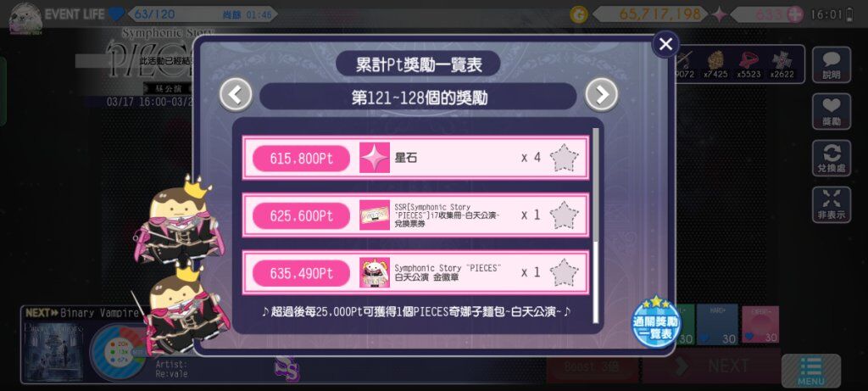Toggle the 非表示 hide-UI icon
868x391 pixels.
click(x=832, y=204)
